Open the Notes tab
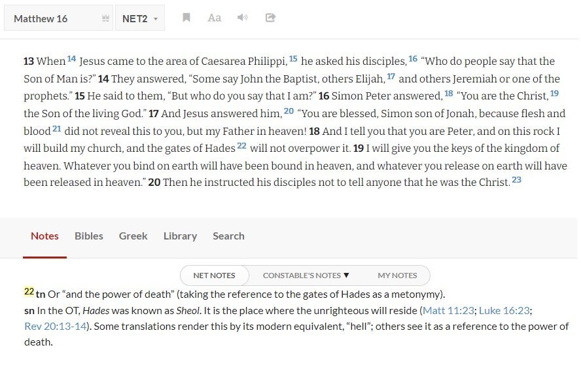The width and height of the screenshot is (581, 392). [x=44, y=236]
